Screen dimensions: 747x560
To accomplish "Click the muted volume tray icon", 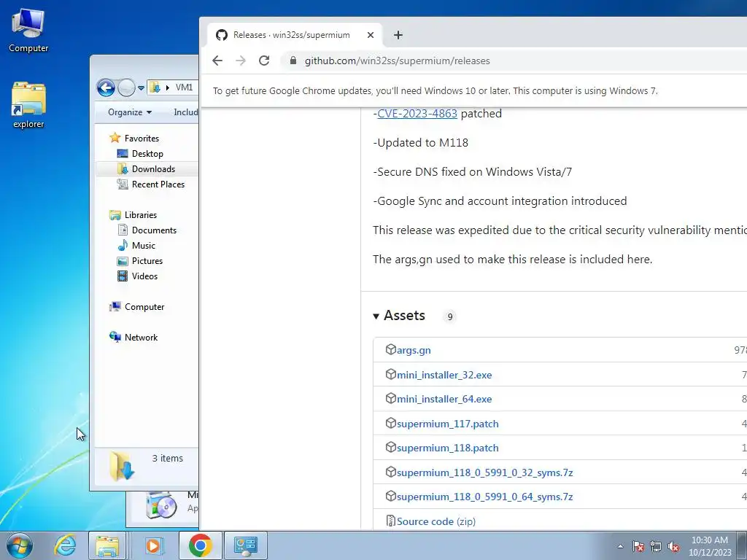I will [x=673, y=546].
